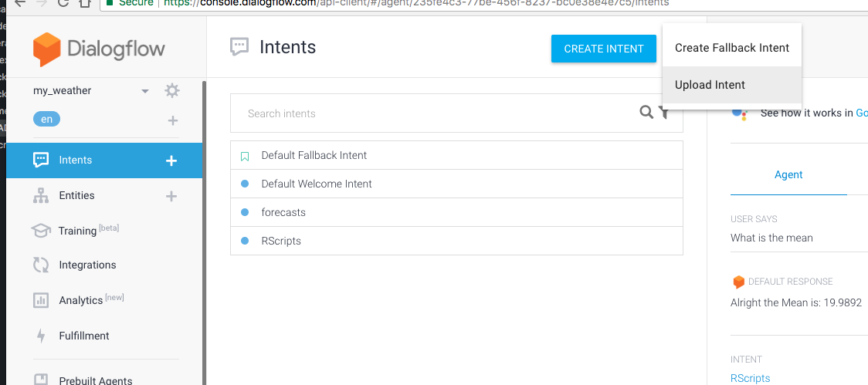Expand the my_weather agent dropdown arrow

coord(145,91)
